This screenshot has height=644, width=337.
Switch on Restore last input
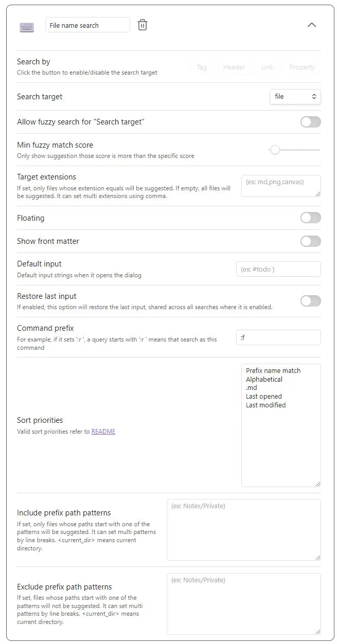(310, 301)
